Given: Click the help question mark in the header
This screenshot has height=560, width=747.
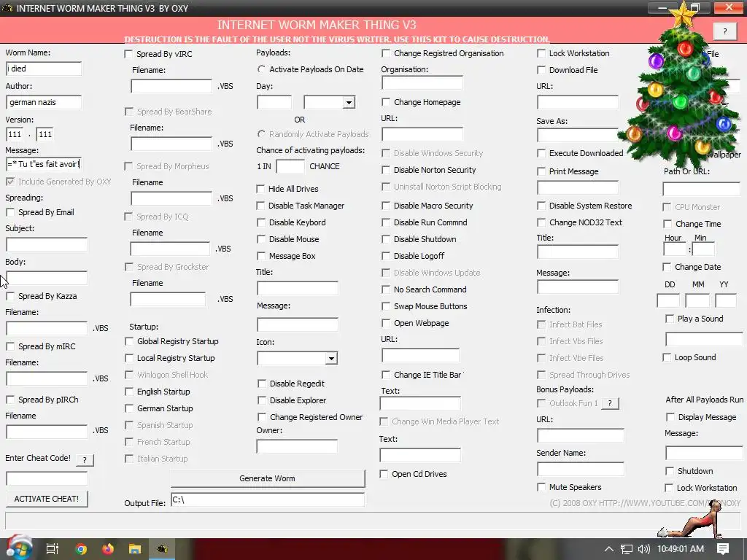Looking at the screenshot, I should tap(725, 31).
